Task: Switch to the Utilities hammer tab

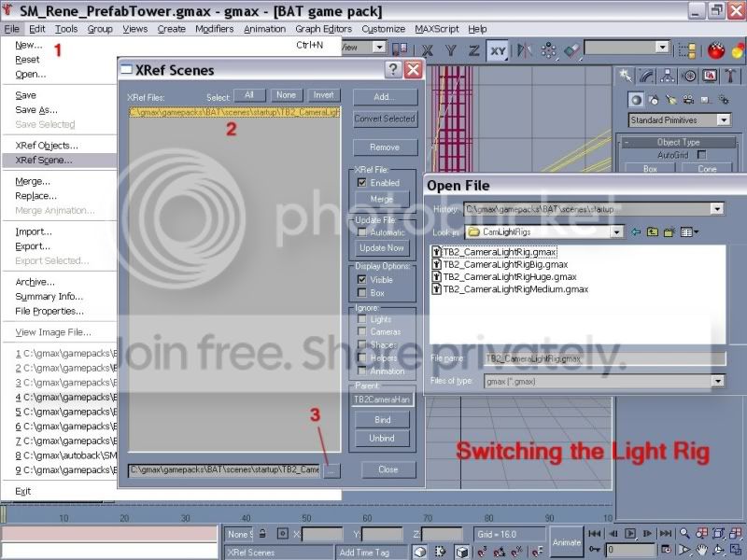Action: 730,76
